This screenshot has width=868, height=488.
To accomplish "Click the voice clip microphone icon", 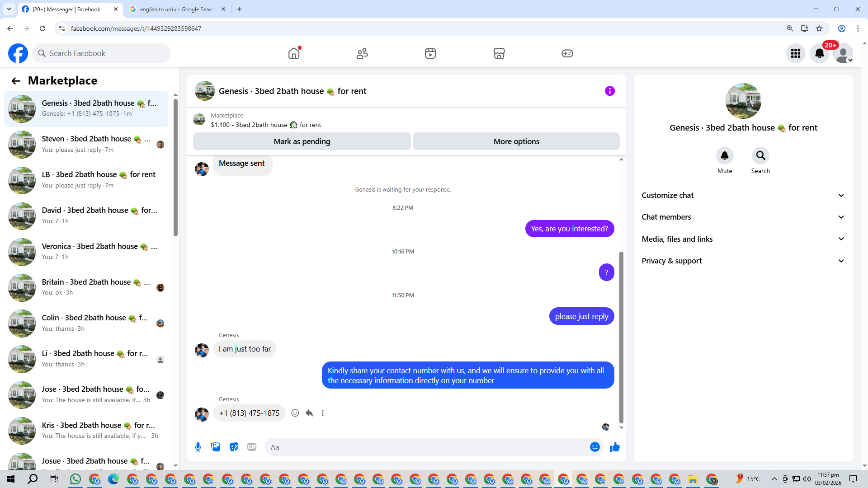I will pos(198,447).
